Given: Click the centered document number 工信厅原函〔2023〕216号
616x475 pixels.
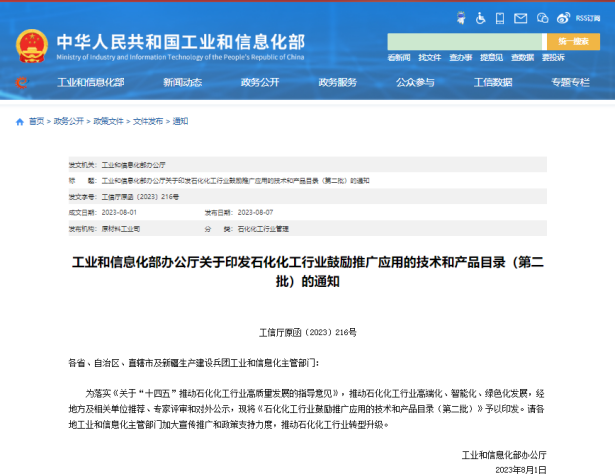Looking at the screenshot, I should (x=308, y=333).
